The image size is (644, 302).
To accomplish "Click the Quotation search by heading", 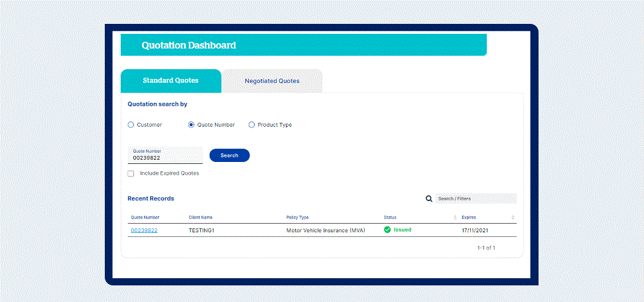I will (x=157, y=104).
